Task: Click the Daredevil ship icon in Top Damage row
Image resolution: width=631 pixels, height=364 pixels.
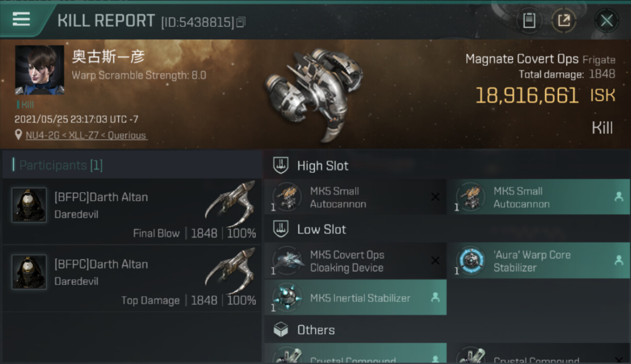Action: [230, 270]
